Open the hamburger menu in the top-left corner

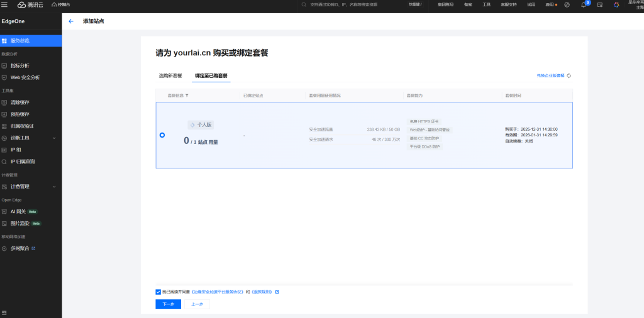point(4,4)
